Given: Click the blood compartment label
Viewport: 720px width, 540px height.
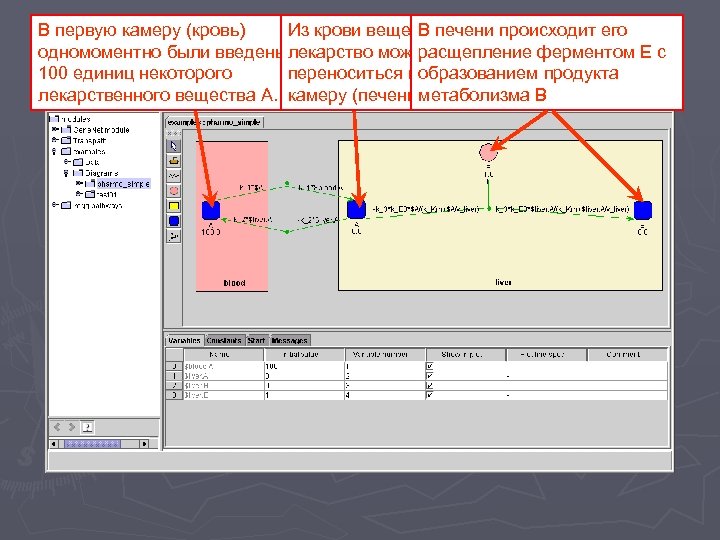Looking at the screenshot, I should click(234, 283).
